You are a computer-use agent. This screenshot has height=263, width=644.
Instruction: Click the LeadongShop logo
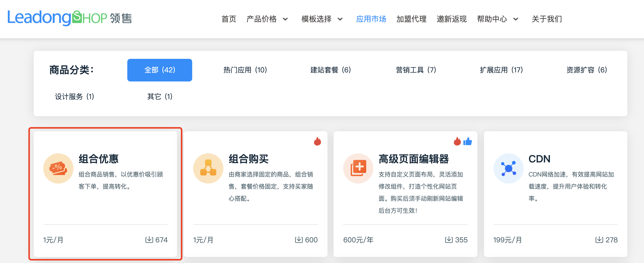tap(69, 18)
